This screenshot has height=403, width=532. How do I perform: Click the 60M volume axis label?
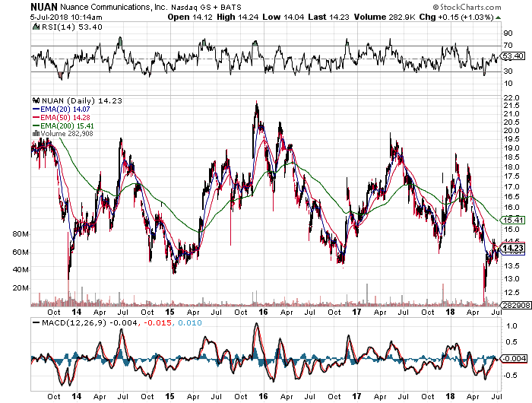coord(21,252)
